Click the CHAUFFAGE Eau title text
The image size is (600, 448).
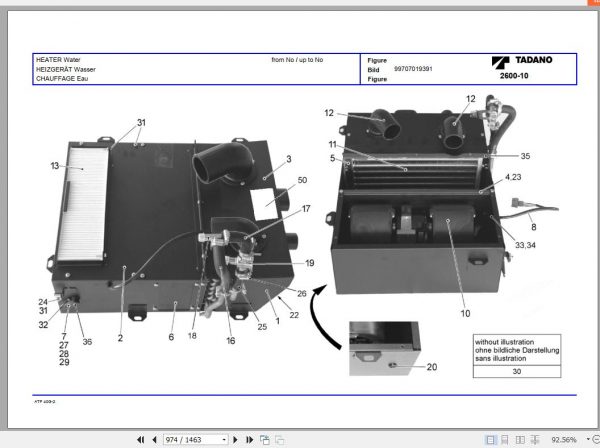[62, 78]
